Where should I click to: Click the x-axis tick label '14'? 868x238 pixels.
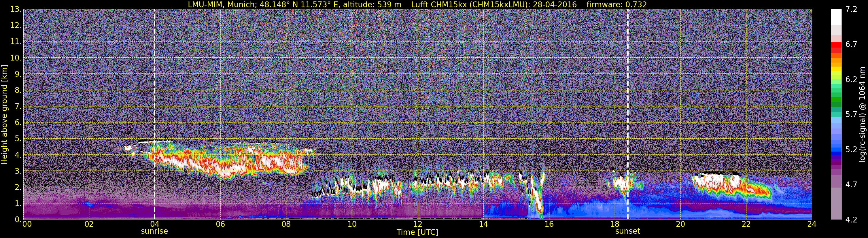pos(483,224)
